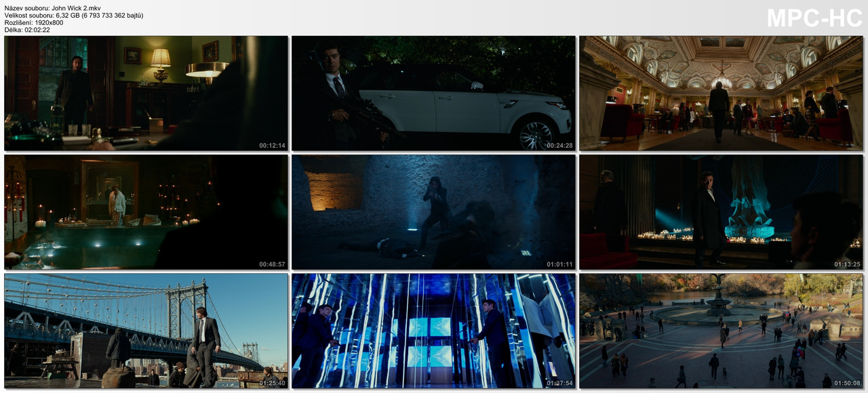
Task: Click the file name text John Wick 2.mkv
Action: 76,8
